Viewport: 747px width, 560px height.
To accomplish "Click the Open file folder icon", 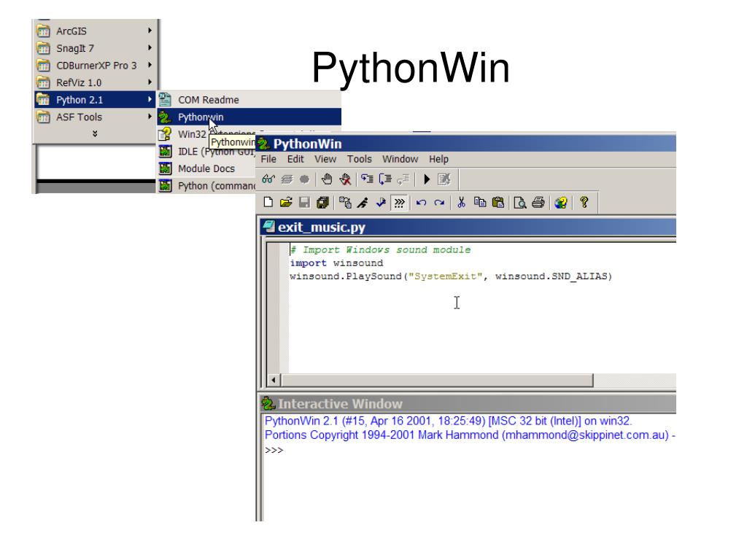I will coord(286,203).
